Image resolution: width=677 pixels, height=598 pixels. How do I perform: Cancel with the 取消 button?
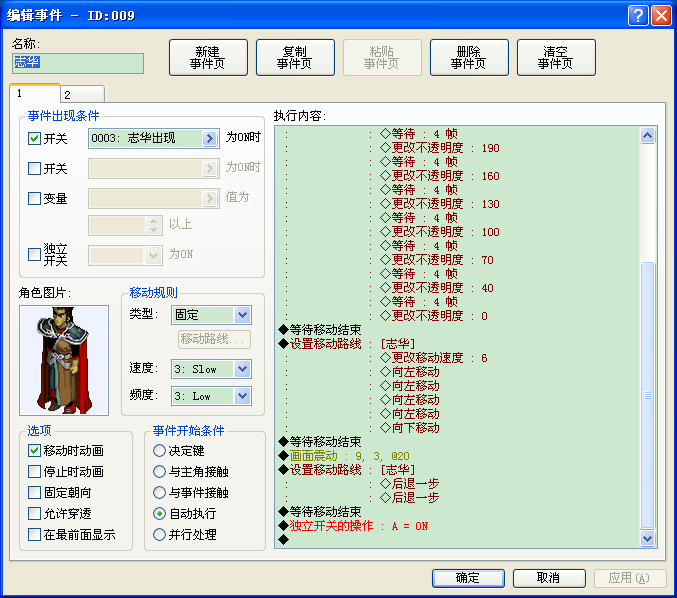(x=549, y=578)
